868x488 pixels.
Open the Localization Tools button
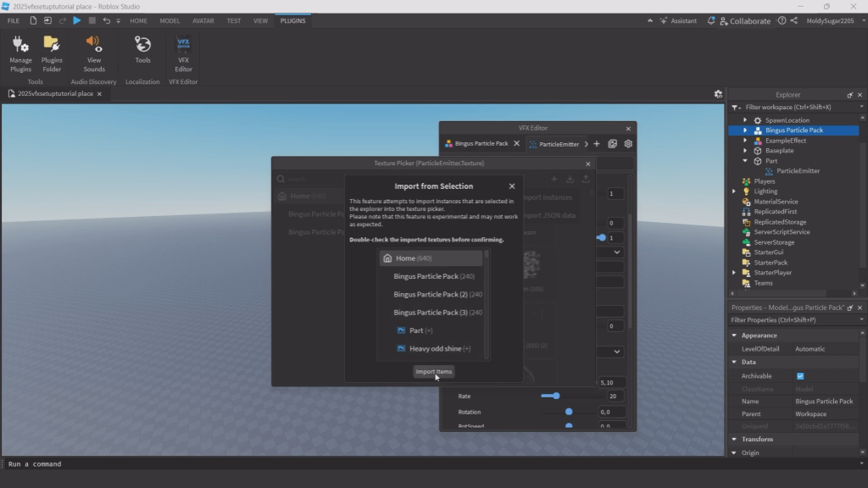(x=142, y=50)
